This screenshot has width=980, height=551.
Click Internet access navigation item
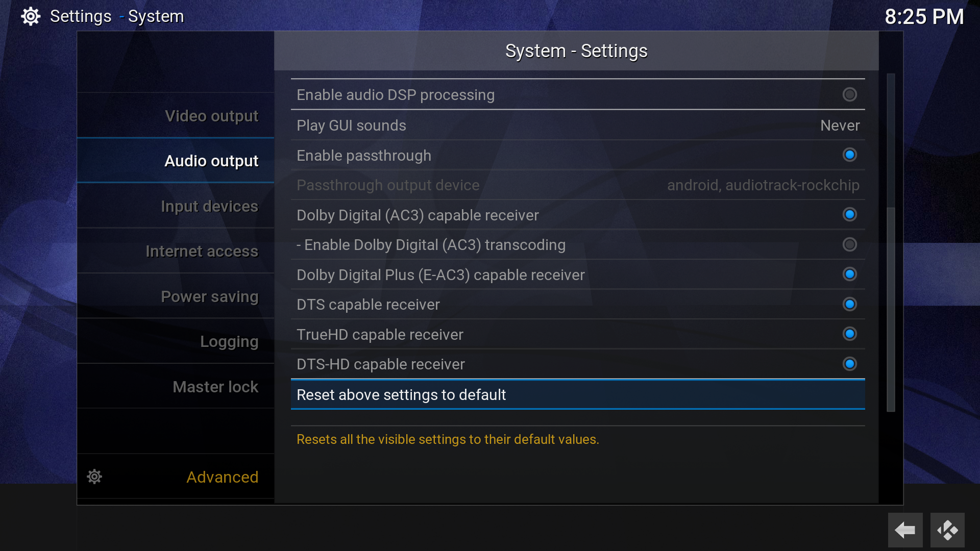[x=202, y=251]
